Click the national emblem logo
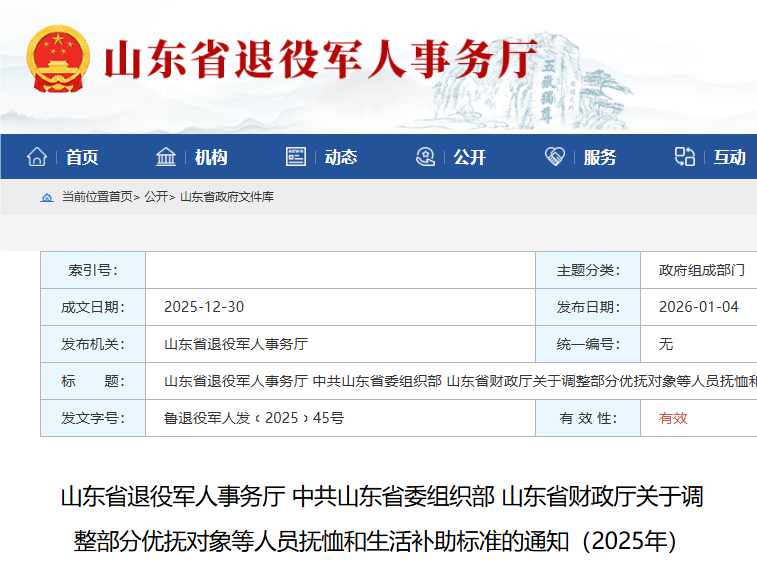 pos(57,60)
